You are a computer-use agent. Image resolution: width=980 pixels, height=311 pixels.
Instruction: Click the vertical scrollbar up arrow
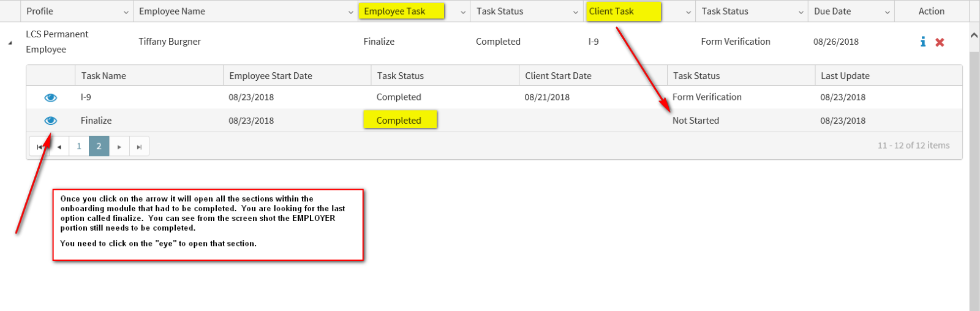click(x=974, y=36)
